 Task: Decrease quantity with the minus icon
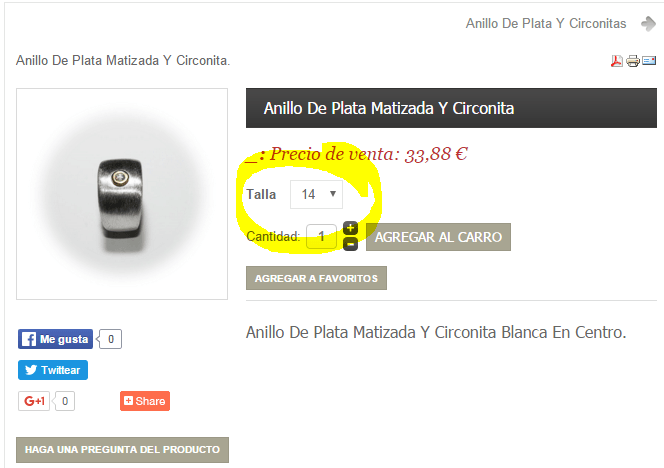tap(350, 244)
